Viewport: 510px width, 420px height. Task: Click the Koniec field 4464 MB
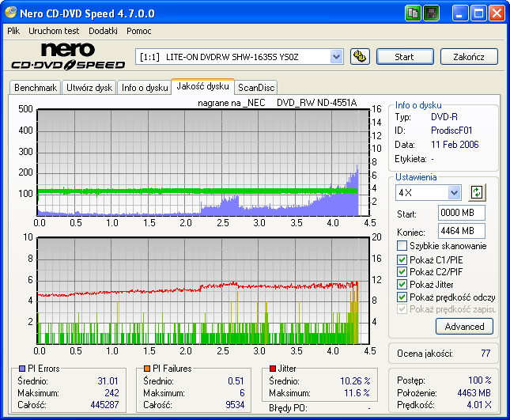click(461, 231)
